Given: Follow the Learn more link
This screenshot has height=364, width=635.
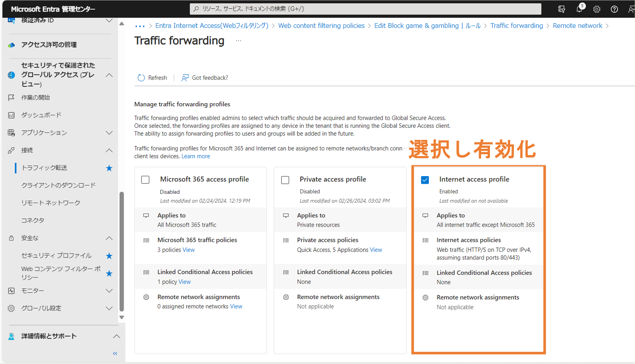Looking at the screenshot, I should coord(196,156).
